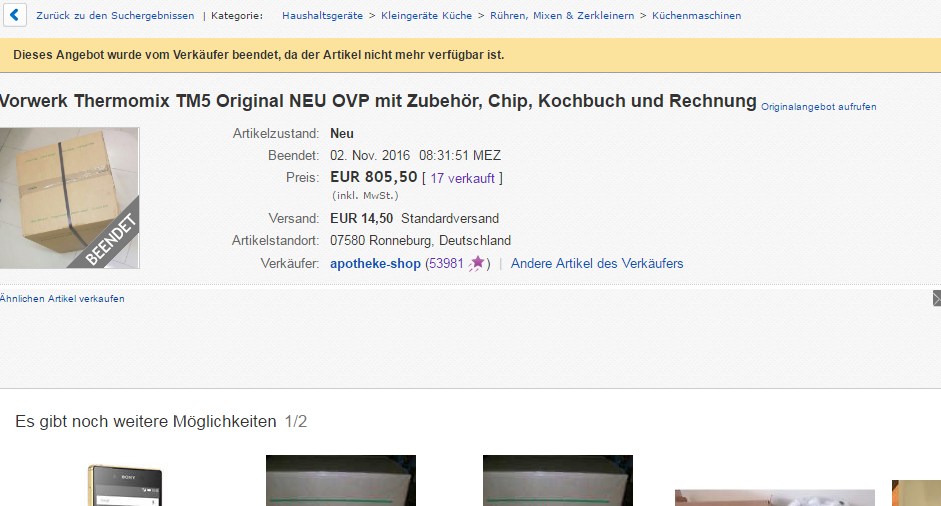Select Rühren, Mixen & Zerkleinern breadcrumb

562,16
